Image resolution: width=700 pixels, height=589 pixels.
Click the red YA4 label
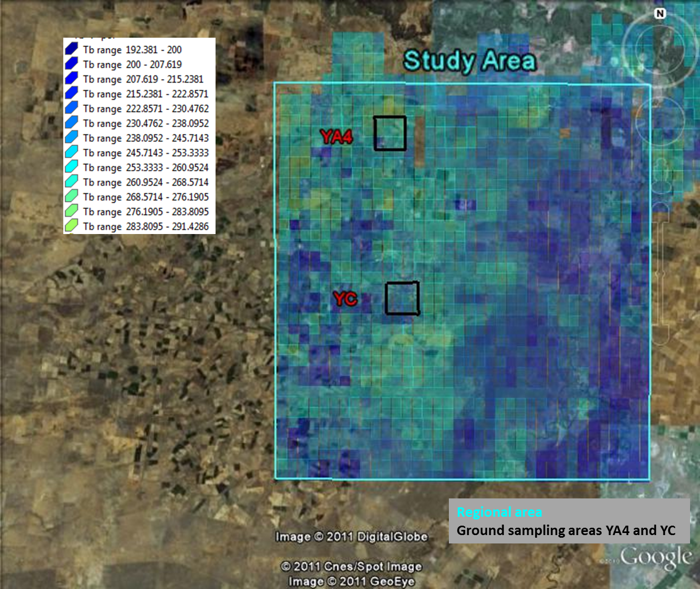[337, 137]
